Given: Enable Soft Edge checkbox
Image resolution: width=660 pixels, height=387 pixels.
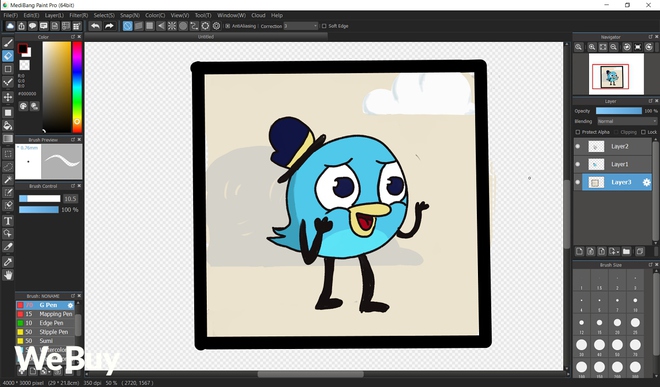Looking at the screenshot, I should (x=324, y=26).
